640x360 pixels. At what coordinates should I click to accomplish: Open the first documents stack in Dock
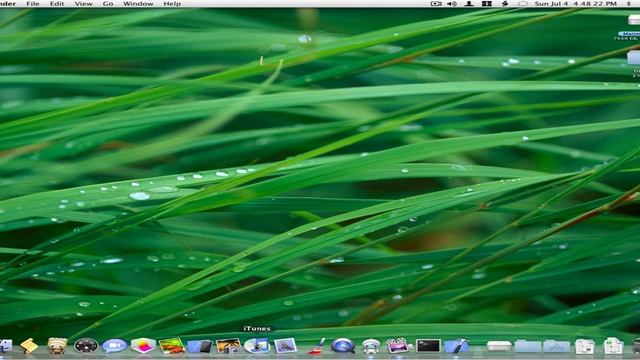pyautogui.click(x=584, y=346)
